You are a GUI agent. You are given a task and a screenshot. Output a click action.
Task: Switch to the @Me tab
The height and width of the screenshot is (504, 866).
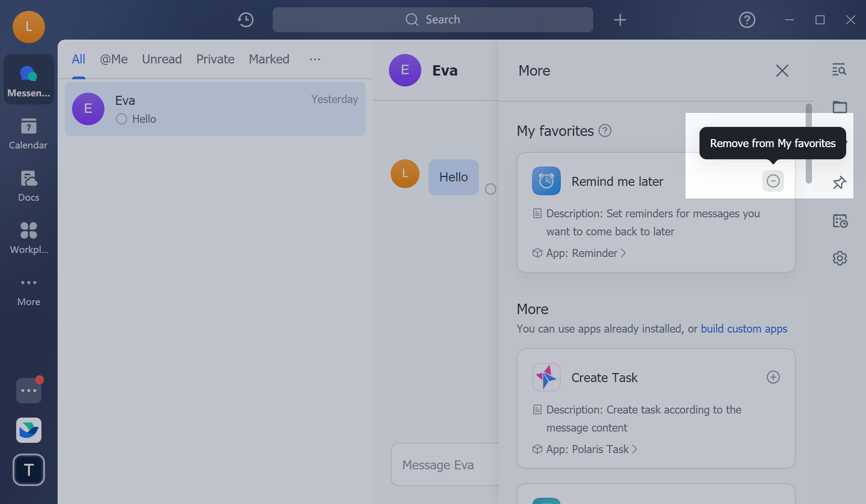tap(113, 59)
